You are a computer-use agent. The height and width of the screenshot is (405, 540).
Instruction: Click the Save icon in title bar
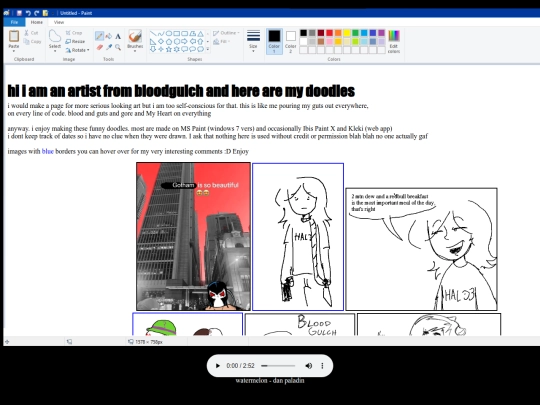pos(19,13)
